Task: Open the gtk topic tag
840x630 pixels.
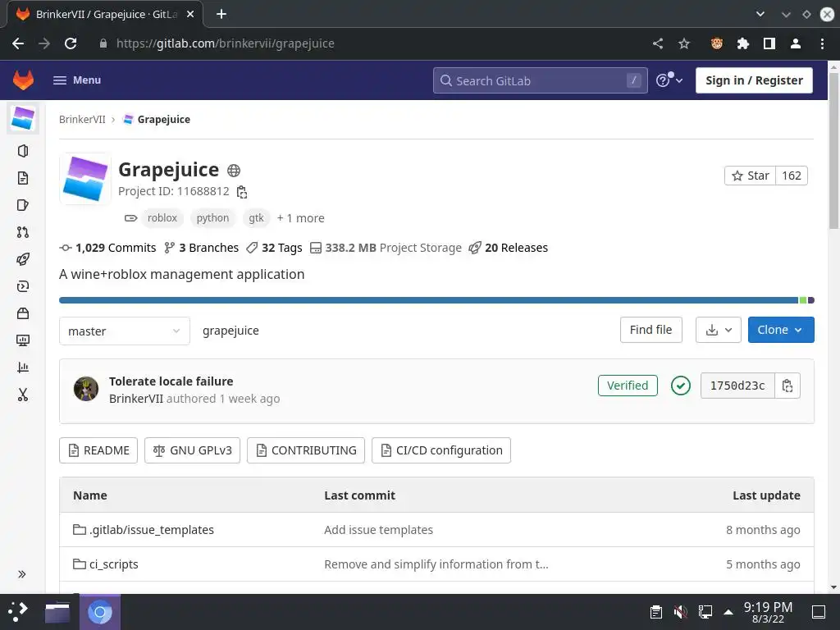Action: coord(256,218)
